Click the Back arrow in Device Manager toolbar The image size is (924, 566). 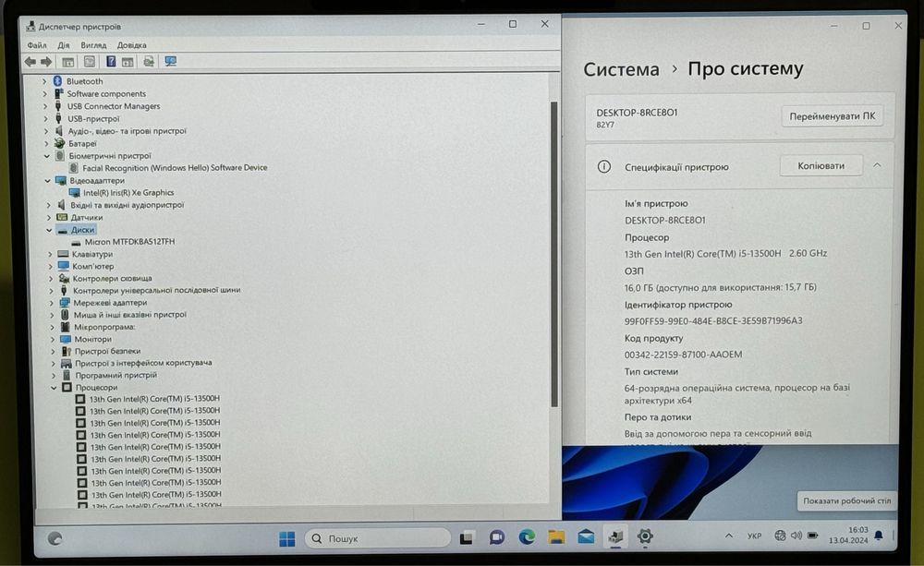point(30,61)
